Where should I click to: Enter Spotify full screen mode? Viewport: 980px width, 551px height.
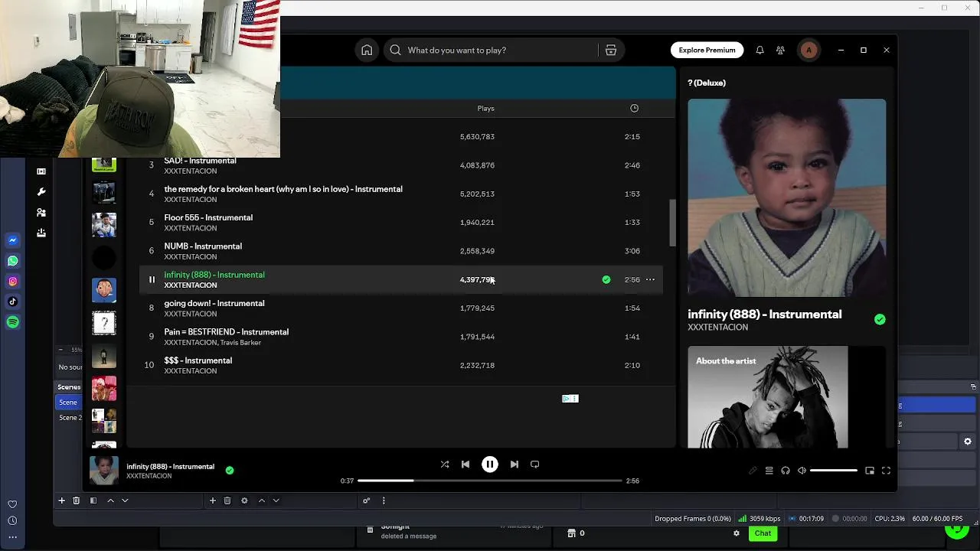pyautogui.click(x=886, y=471)
